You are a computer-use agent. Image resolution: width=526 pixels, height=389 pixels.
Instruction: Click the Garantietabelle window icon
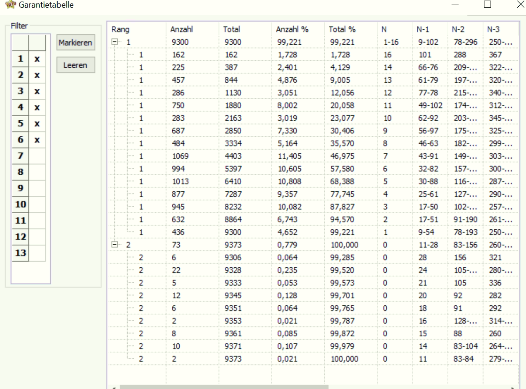10,5
